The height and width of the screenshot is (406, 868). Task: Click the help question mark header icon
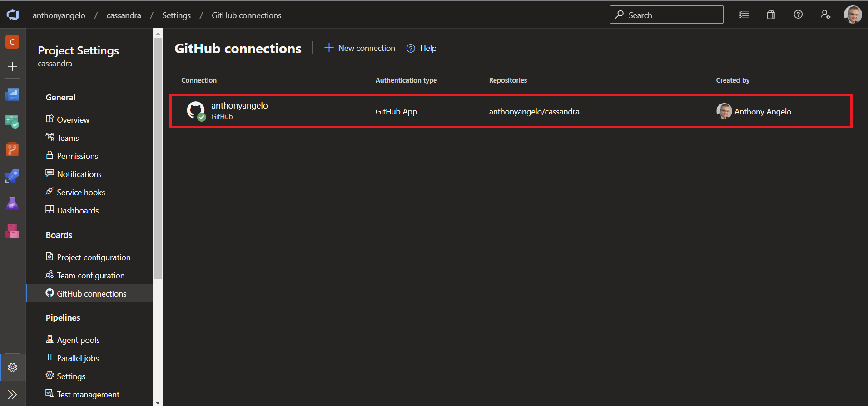click(x=798, y=15)
